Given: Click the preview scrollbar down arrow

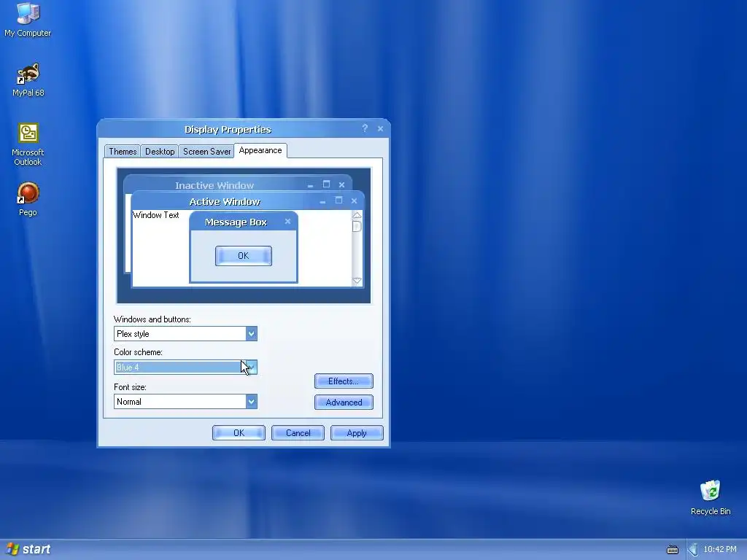Looking at the screenshot, I should click(357, 281).
